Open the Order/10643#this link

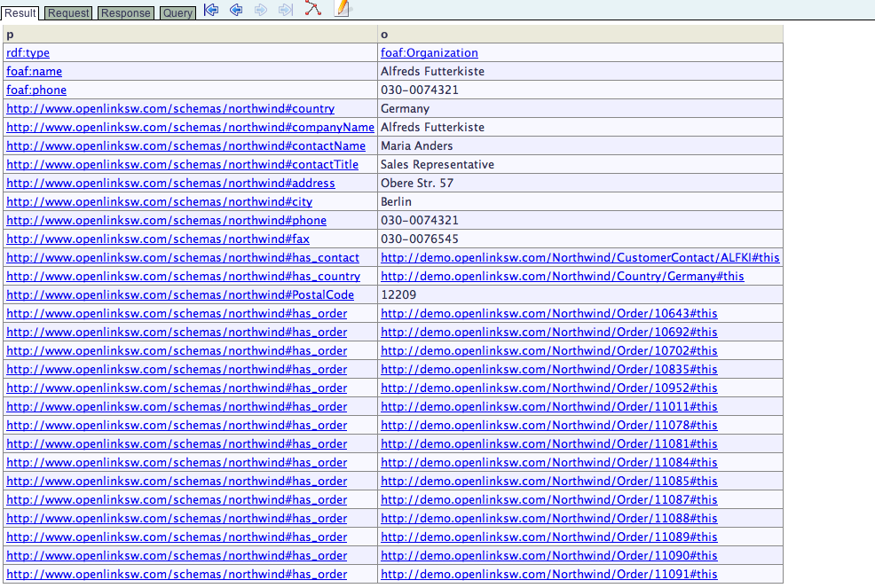coord(548,314)
